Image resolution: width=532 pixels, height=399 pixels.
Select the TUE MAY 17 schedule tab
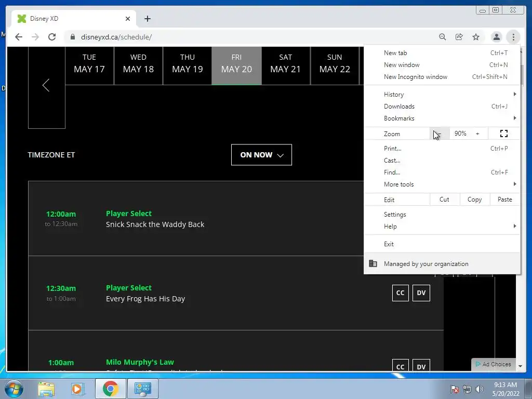tap(89, 65)
